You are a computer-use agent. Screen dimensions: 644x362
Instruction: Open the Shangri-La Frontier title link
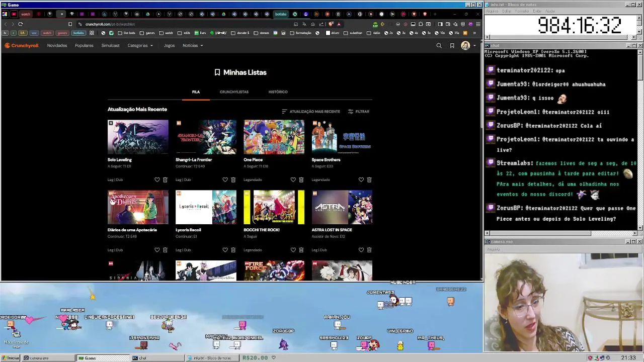(194, 160)
